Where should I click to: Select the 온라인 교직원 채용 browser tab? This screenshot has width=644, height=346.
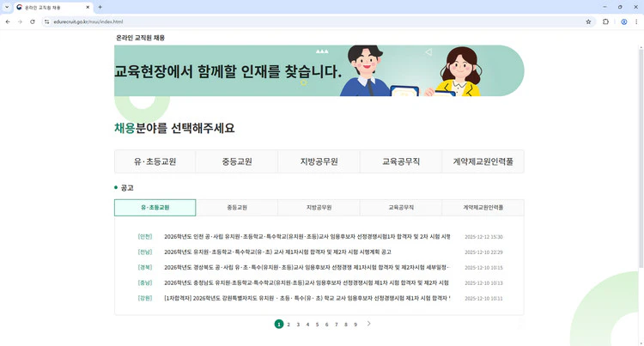point(53,8)
